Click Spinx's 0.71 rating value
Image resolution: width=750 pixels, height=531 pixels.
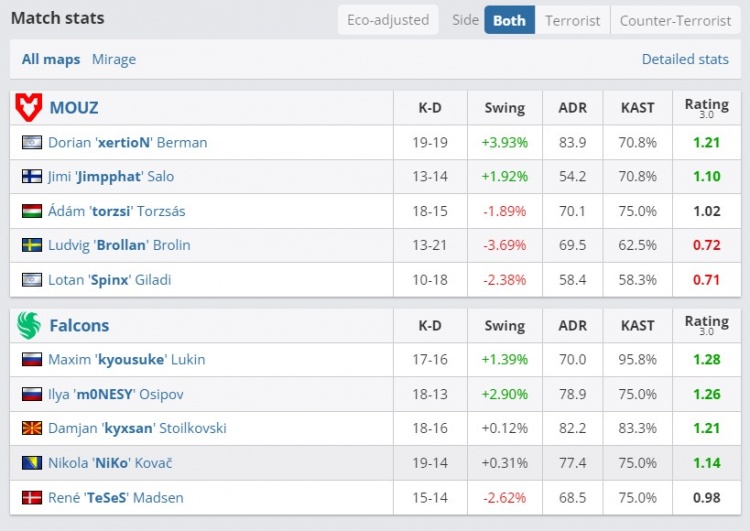(706, 279)
